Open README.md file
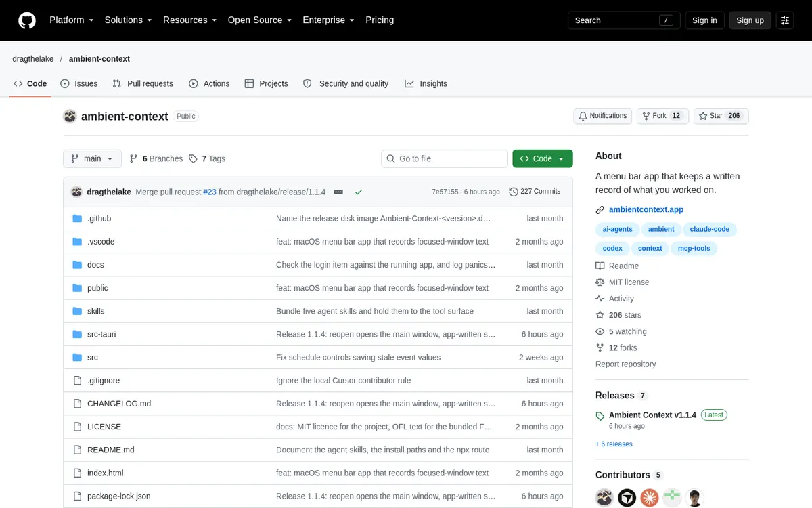The image size is (812, 508). tap(111, 450)
